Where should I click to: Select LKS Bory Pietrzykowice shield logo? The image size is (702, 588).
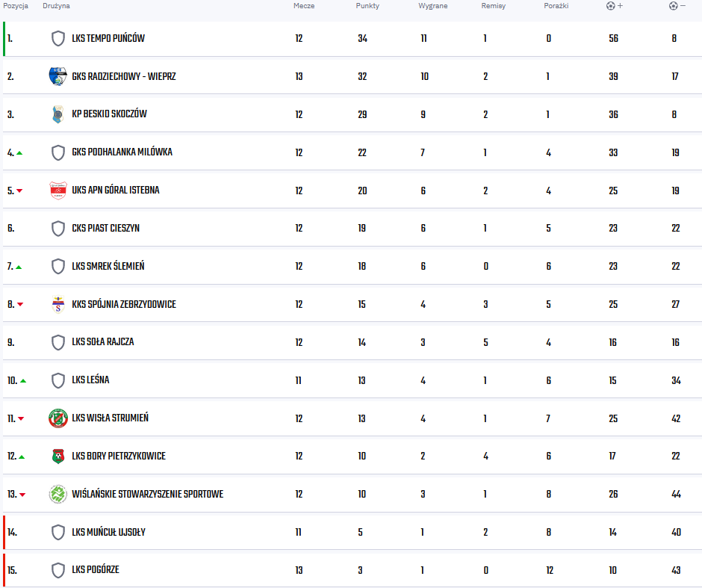pos(58,456)
